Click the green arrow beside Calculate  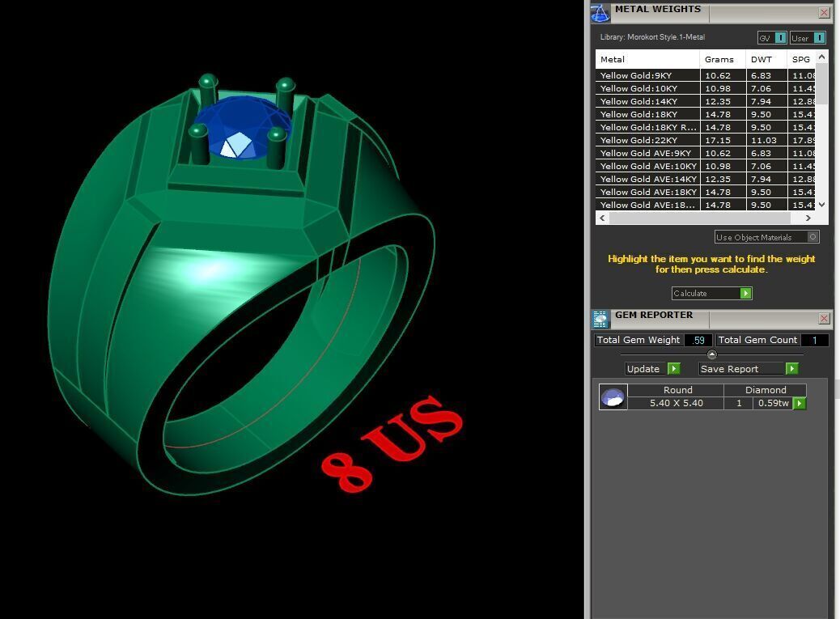[x=745, y=294]
